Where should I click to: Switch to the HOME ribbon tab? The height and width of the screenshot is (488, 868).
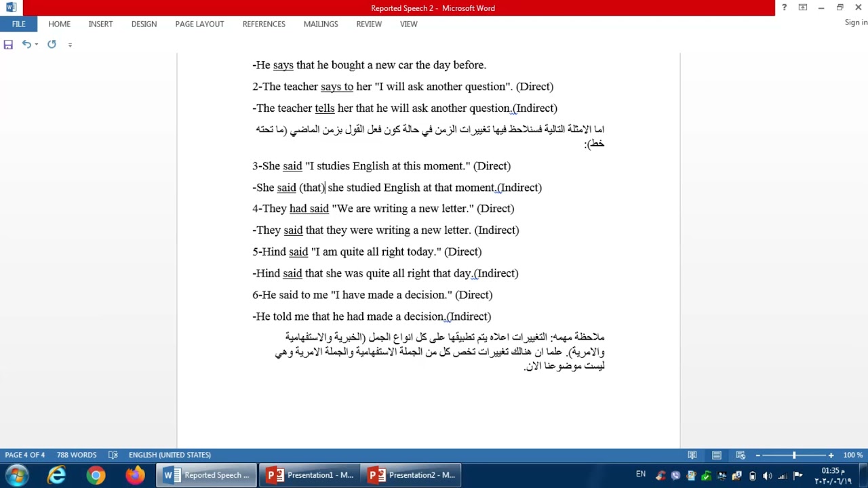(x=59, y=24)
